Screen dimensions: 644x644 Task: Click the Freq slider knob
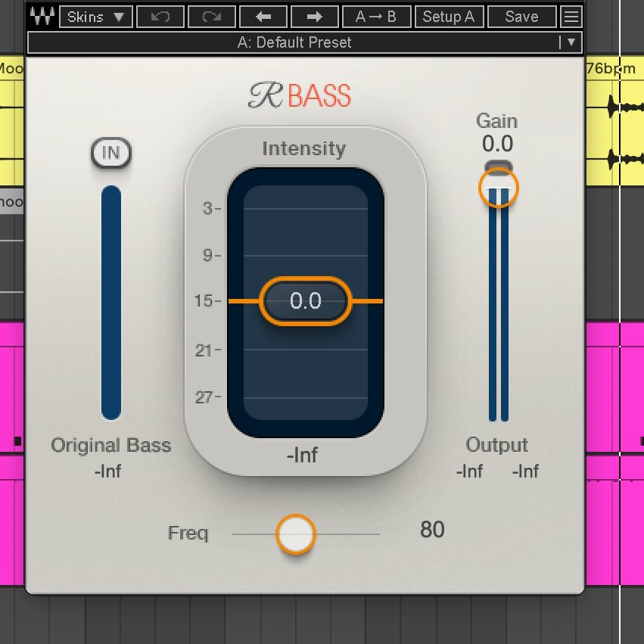pyautogui.click(x=296, y=534)
